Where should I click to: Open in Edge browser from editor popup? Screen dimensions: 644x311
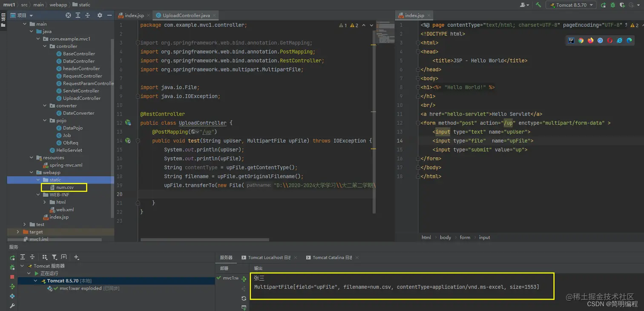click(x=629, y=40)
